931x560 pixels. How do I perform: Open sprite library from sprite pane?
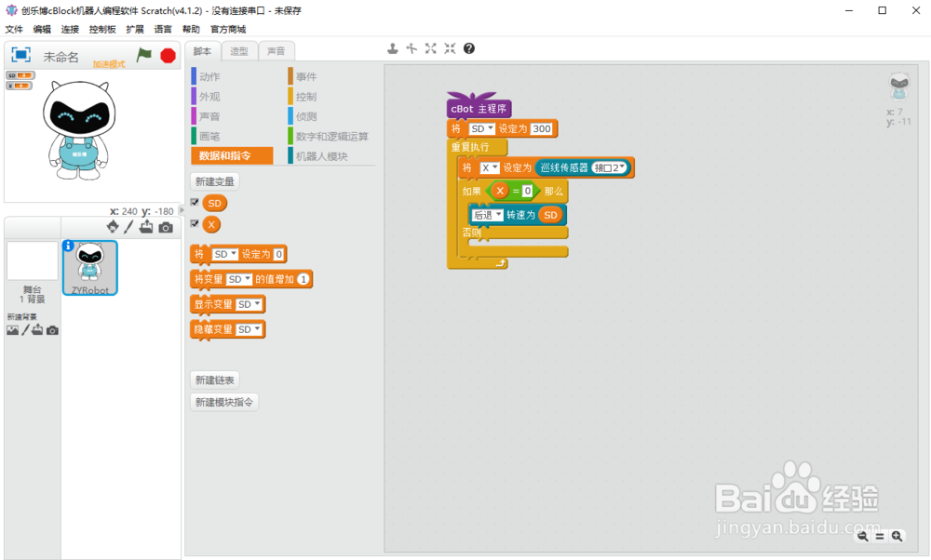(113, 227)
